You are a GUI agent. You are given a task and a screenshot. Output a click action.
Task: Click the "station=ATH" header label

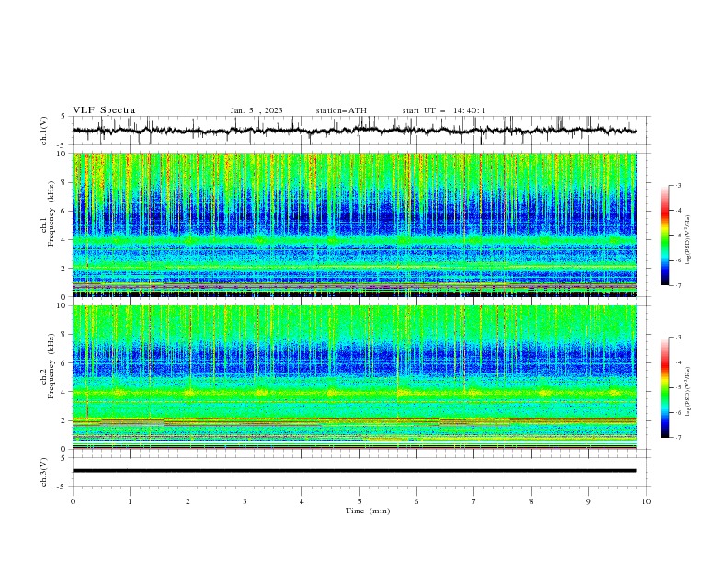click(341, 110)
